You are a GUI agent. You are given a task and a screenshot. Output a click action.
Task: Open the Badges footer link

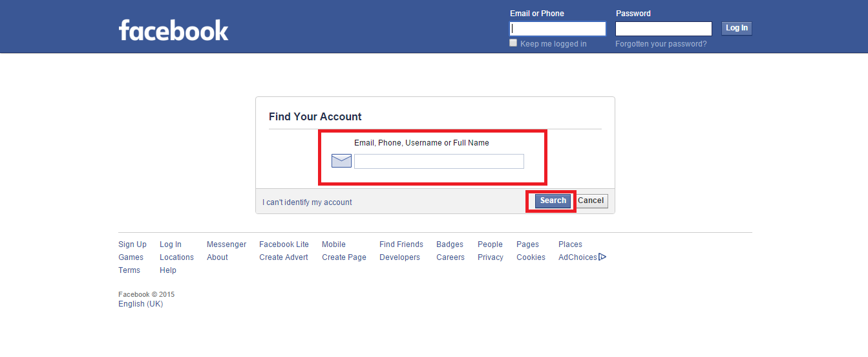coord(450,244)
